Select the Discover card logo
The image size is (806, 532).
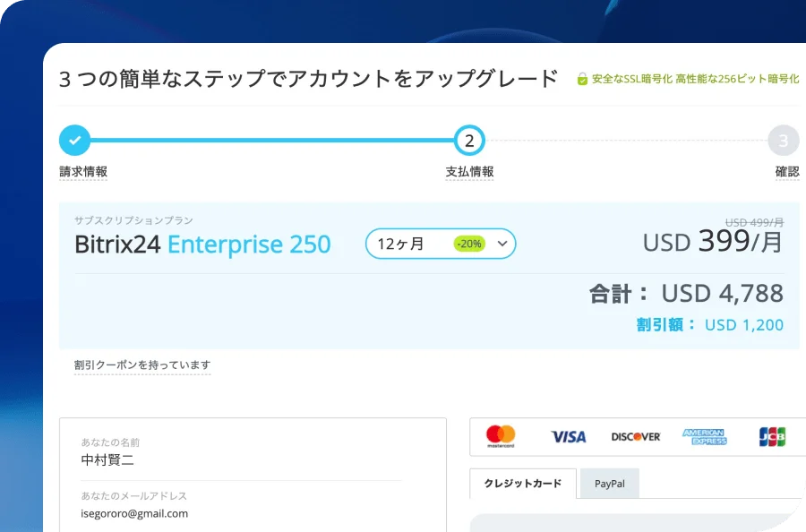click(x=635, y=437)
